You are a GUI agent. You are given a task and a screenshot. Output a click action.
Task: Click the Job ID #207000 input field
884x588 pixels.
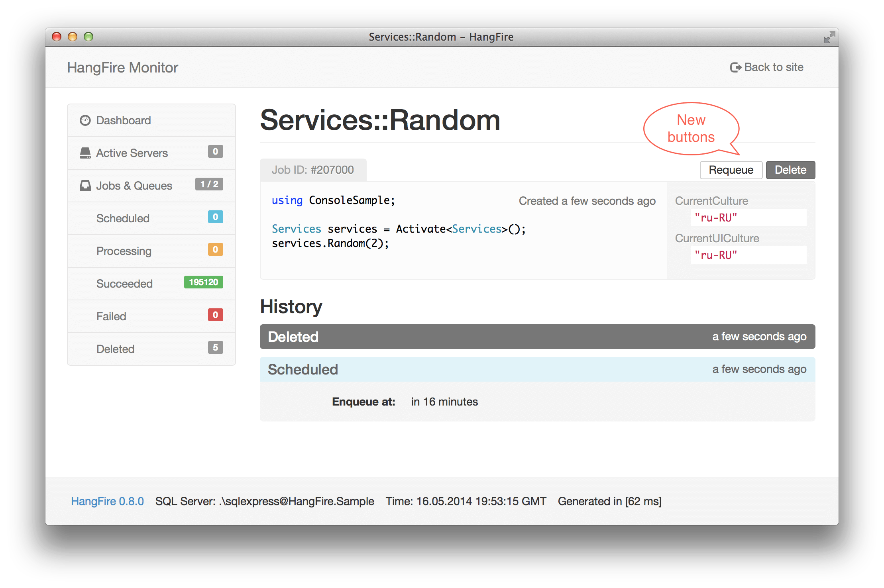point(314,170)
